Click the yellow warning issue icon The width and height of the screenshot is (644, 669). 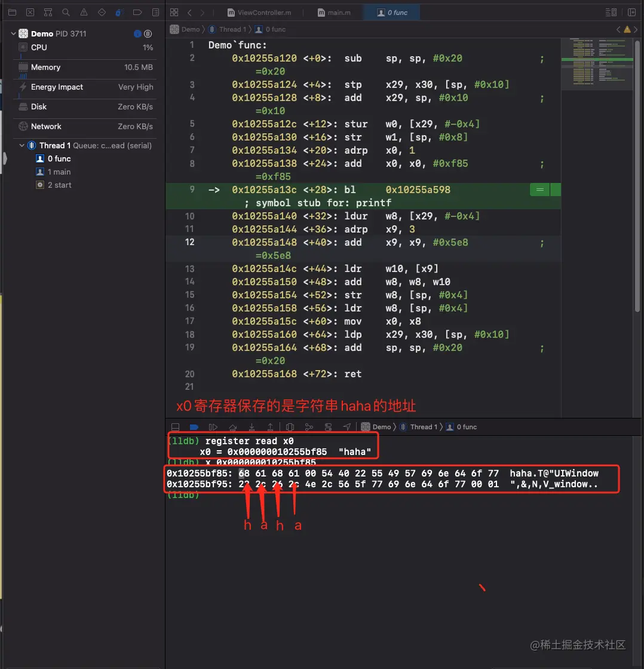pos(627,29)
